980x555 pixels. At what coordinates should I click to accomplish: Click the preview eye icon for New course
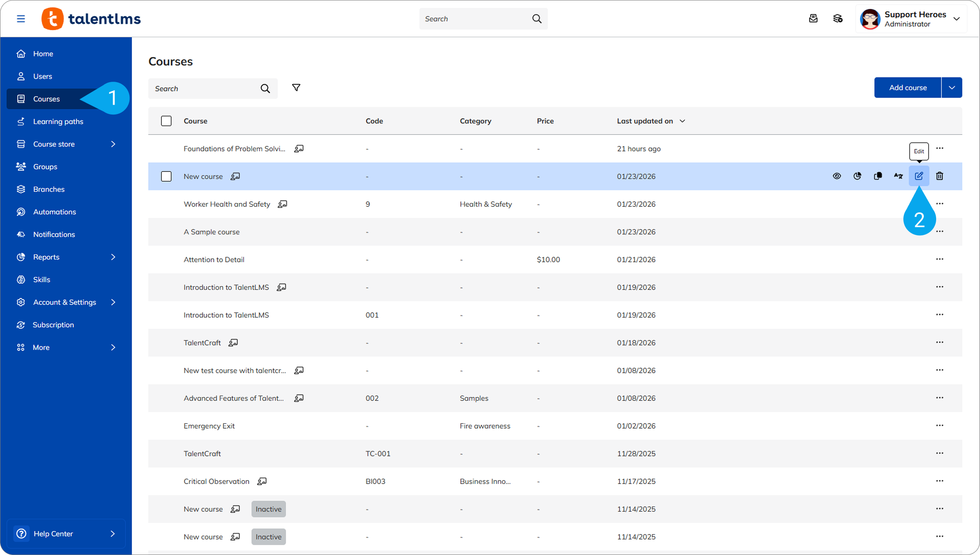pos(837,176)
